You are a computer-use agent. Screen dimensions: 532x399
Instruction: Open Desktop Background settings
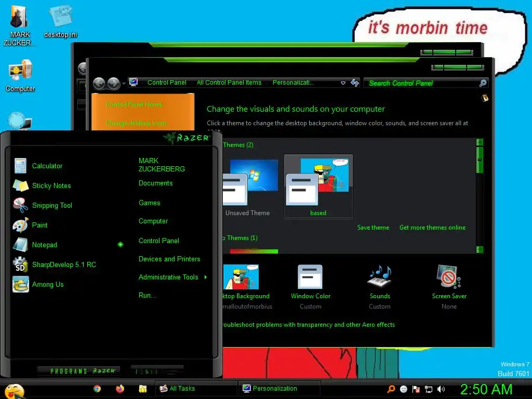point(247,287)
